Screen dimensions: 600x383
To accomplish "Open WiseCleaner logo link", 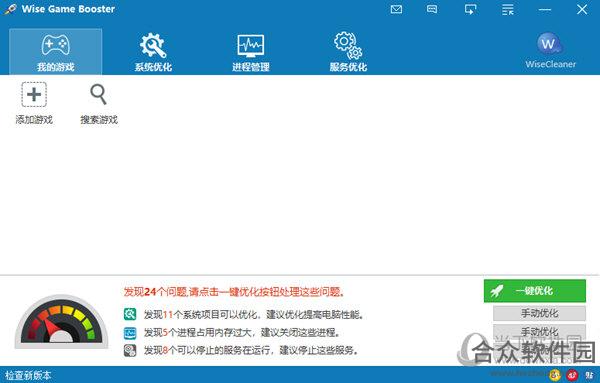I will coord(550,51).
